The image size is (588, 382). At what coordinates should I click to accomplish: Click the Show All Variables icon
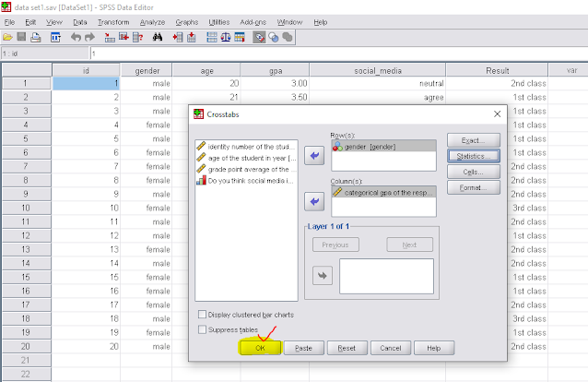point(288,37)
